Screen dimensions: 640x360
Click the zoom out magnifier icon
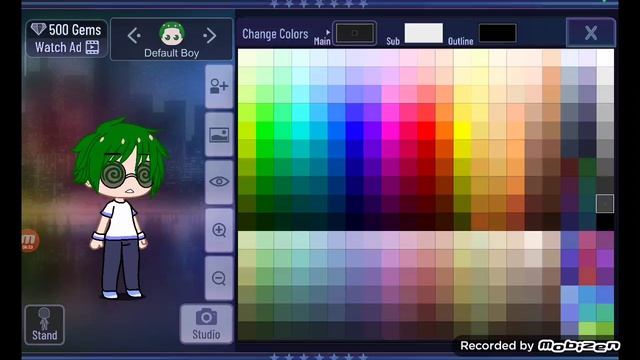pos(219,278)
